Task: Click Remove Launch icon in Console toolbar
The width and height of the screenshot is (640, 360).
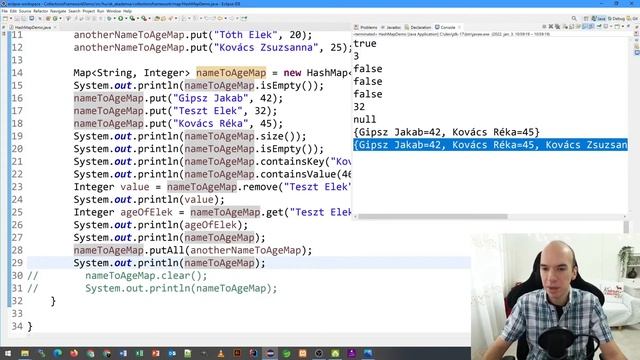Action: click(551, 26)
